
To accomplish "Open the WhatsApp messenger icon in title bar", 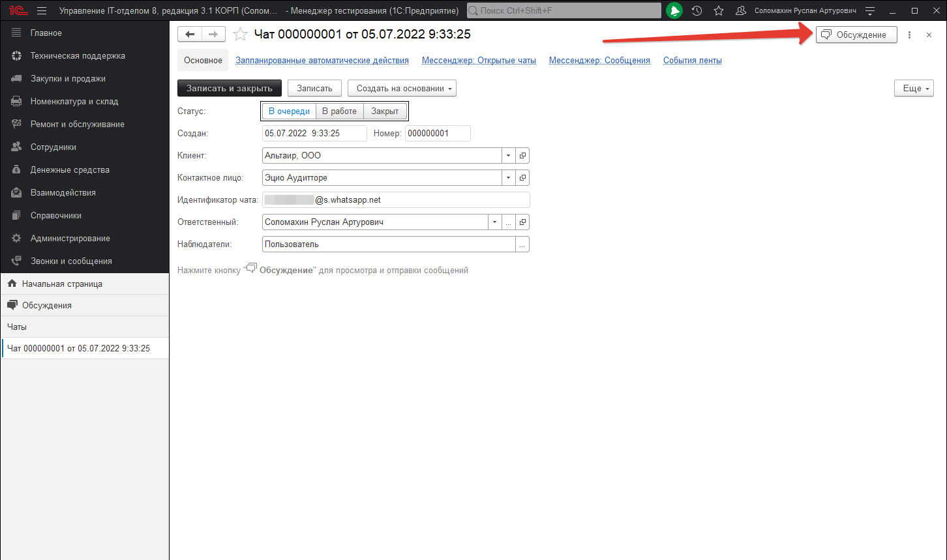I will (x=674, y=10).
